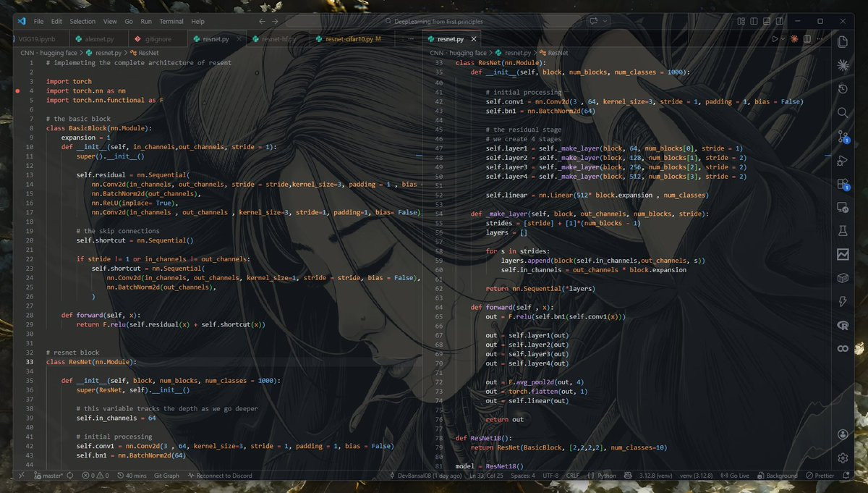Open the Manage gear icon
This screenshot has width=868, height=493.
click(x=842, y=458)
